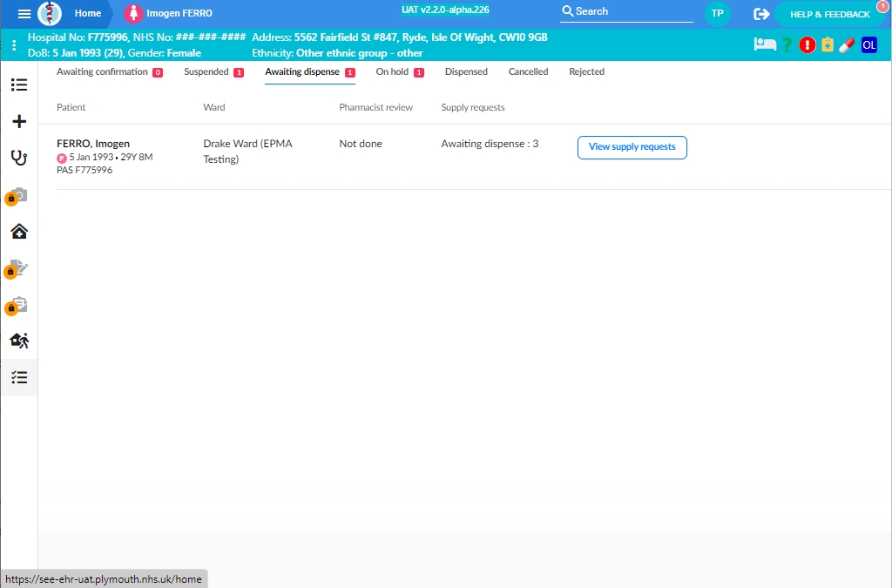Open the list view sidebar icon

click(x=19, y=84)
